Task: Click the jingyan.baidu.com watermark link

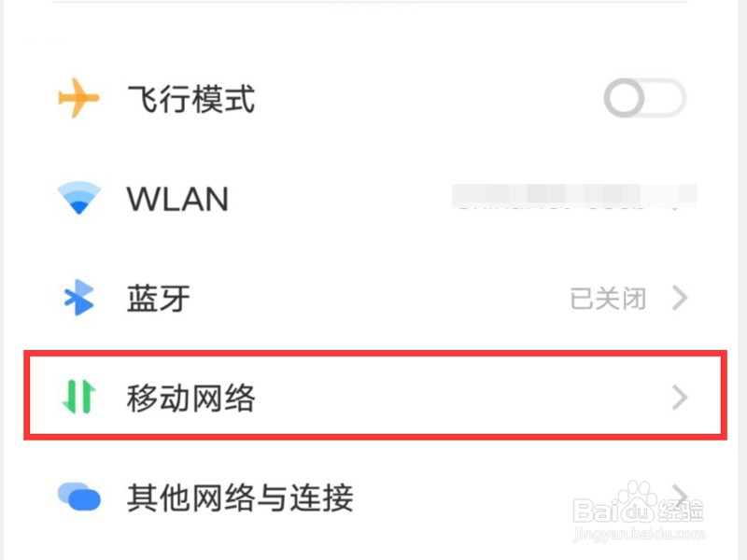Action: (638, 534)
